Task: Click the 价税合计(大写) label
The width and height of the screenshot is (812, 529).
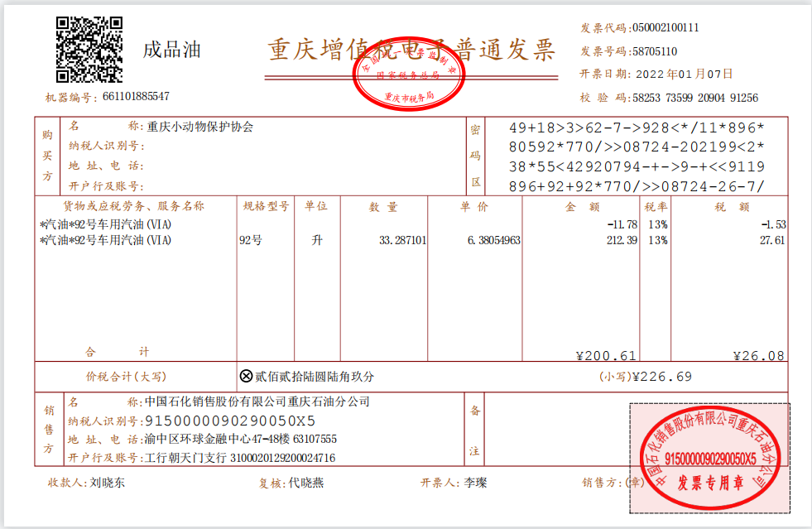Action: [x=127, y=377]
